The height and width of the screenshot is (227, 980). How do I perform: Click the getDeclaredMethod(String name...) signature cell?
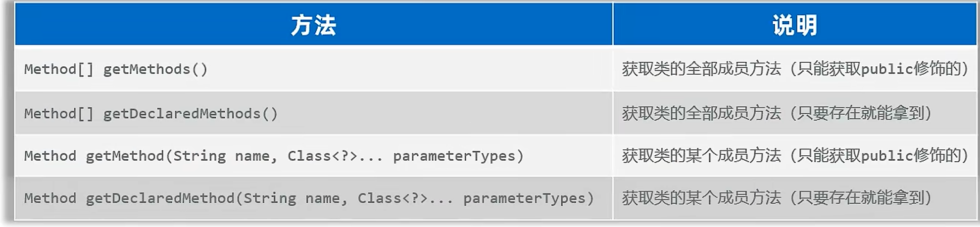click(314, 198)
